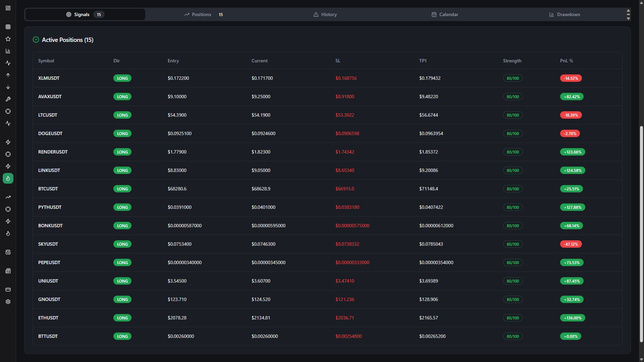The width and height of the screenshot is (644, 362).
Task: Click the trending-up arrow sidebar icon
Action: (x=8, y=197)
